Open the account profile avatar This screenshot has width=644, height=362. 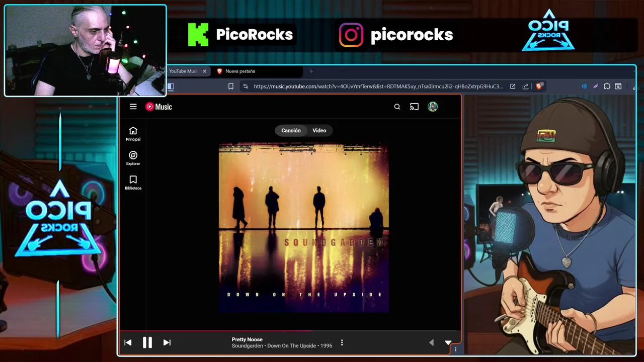click(433, 107)
